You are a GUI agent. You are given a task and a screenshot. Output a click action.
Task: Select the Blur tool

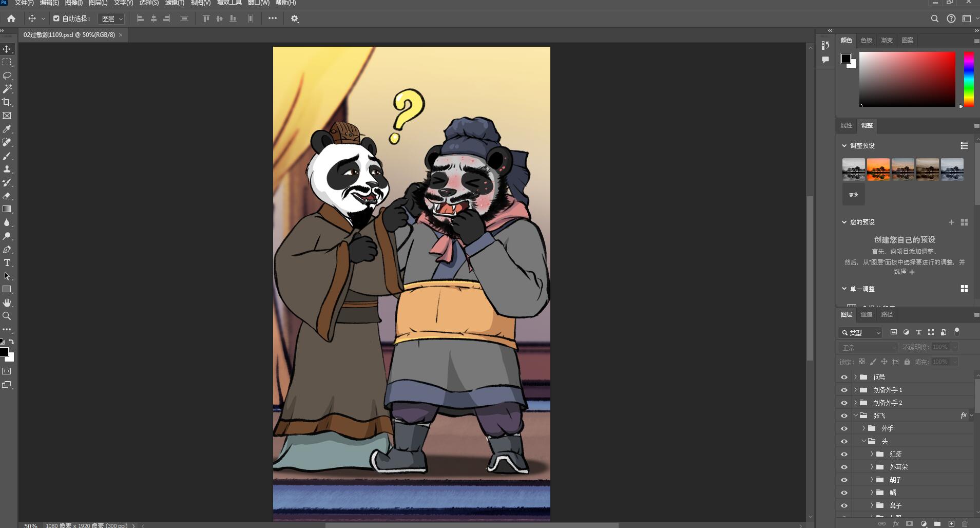(x=7, y=222)
